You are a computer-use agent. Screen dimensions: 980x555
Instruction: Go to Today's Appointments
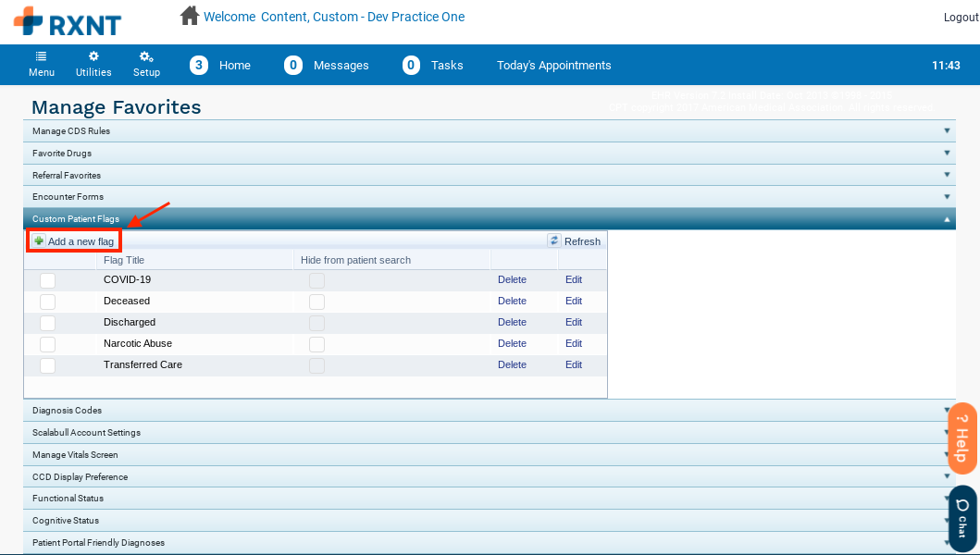[x=553, y=66]
